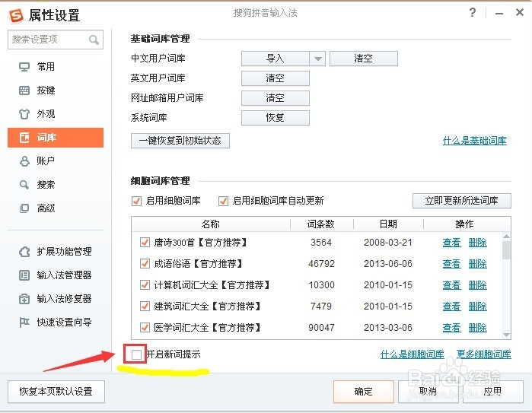Image resolution: width=532 pixels, height=413 pixels.
Task: Click the Sogou S logo icon
Action: (16, 16)
